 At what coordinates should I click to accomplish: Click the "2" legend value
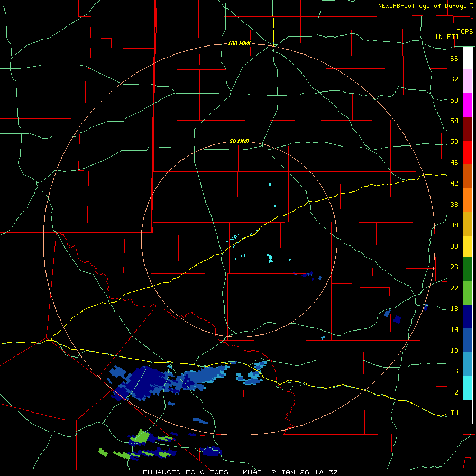[x=456, y=392]
